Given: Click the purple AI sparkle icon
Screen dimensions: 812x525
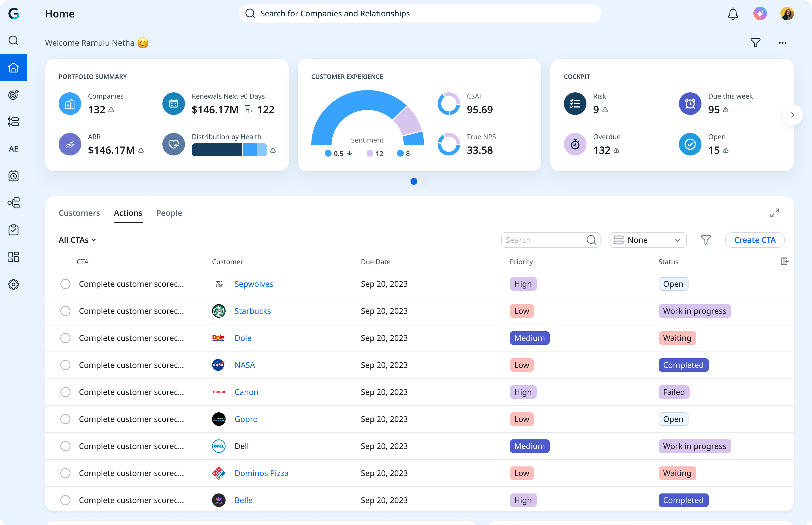Looking at the screenshot, I should [x=760, y=14].
